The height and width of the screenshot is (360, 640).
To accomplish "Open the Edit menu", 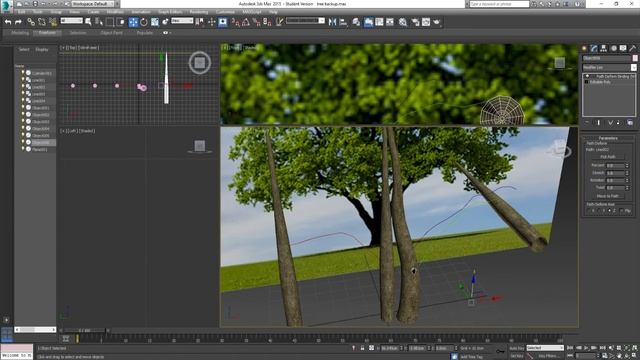I will (x=21, y=12).
